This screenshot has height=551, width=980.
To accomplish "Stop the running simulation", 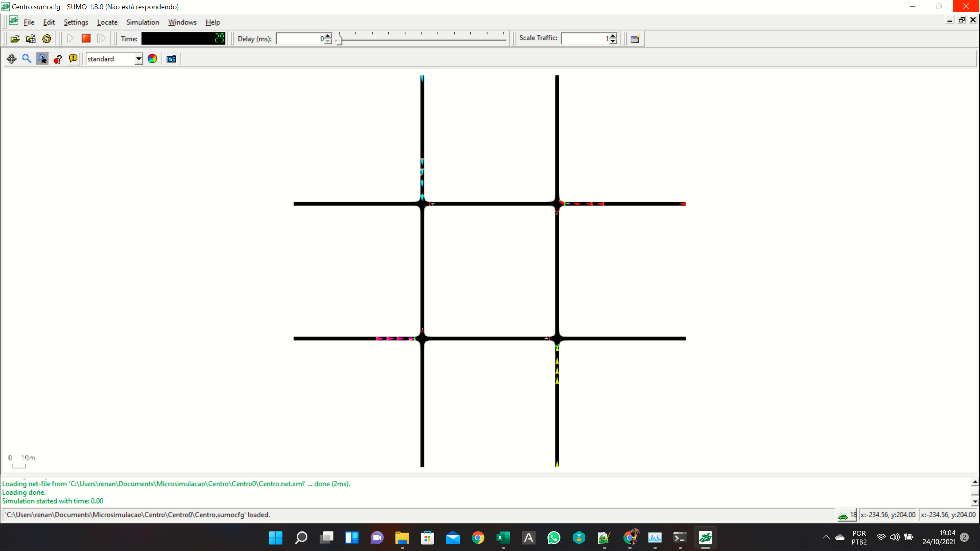I will pyautogui.click(x=86, y=38).
